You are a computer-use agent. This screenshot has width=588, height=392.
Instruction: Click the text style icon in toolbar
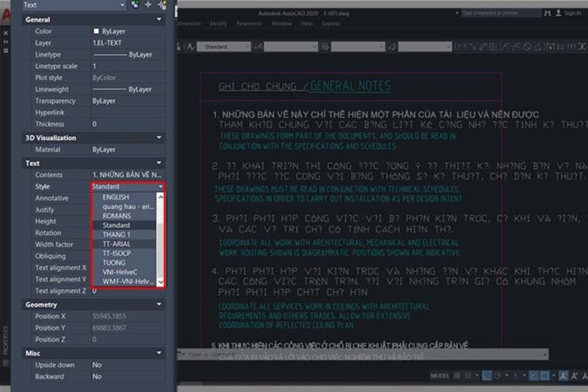tap(190, 47)
